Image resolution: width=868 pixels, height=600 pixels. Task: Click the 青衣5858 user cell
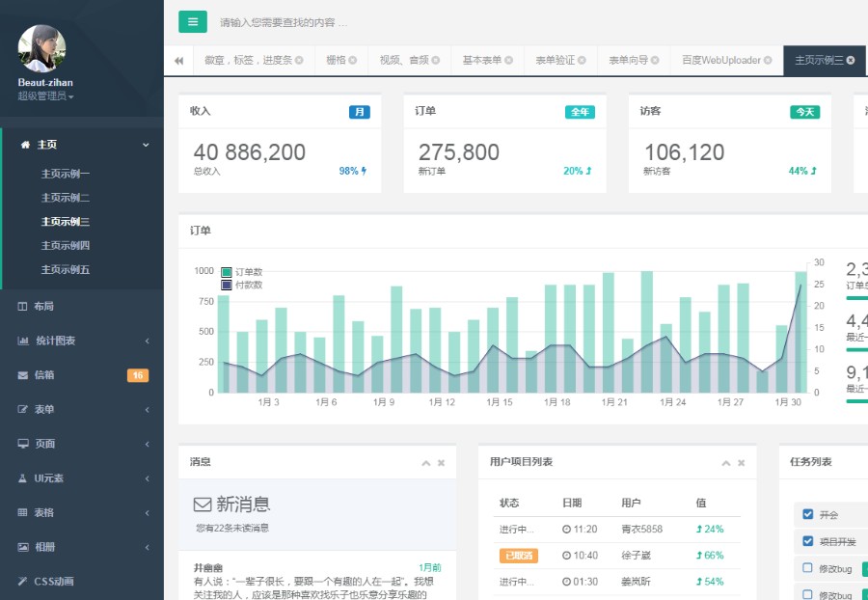coord(641,530)
